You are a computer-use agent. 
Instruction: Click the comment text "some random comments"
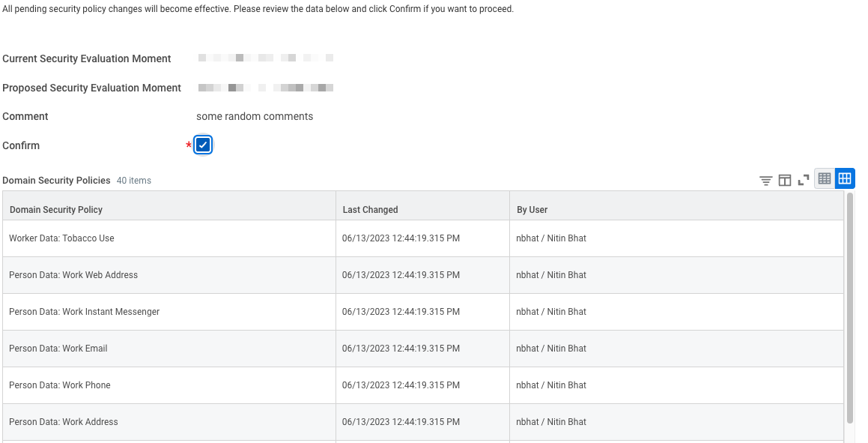pyautogui.click(x=255, y=116)
